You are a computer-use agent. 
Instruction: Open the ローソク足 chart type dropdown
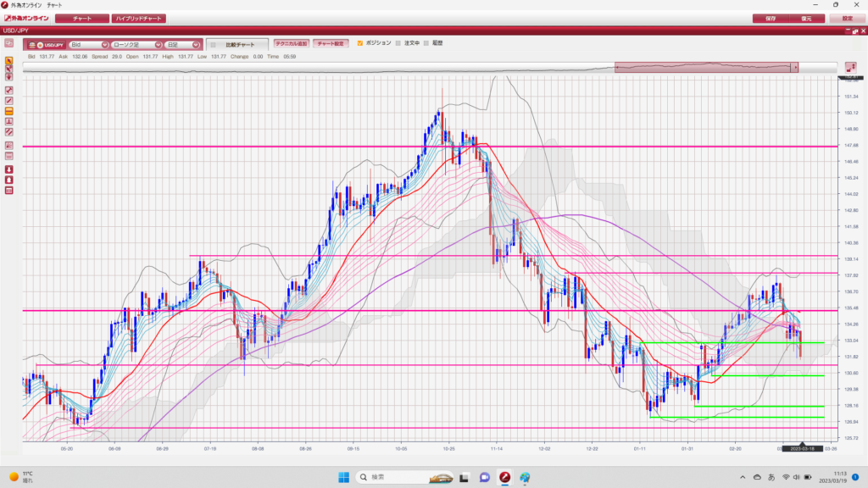136,45
